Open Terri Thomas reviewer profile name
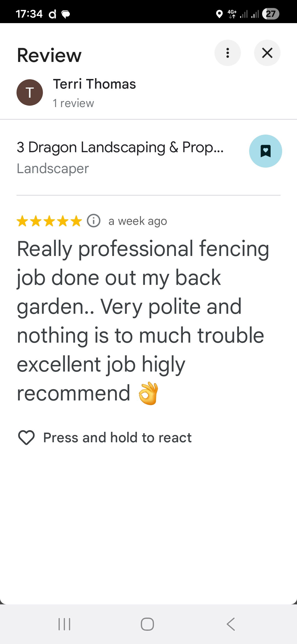The width and height of the screenshot is (297, 644). (x=94, y=84)
